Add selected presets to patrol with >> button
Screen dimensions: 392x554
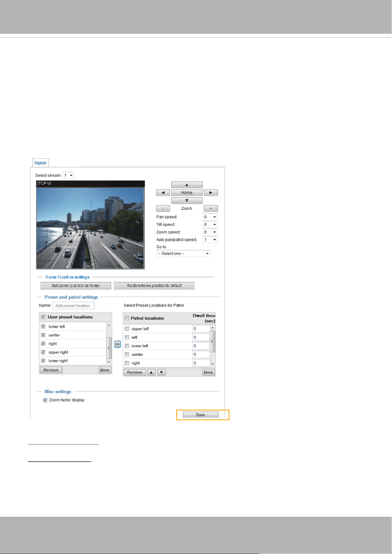118,344
